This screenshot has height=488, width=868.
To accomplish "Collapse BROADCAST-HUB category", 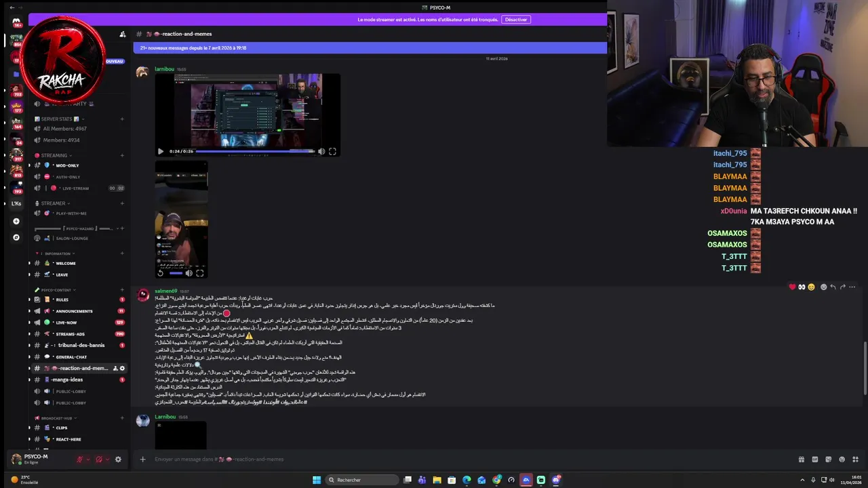I will 57,418.
